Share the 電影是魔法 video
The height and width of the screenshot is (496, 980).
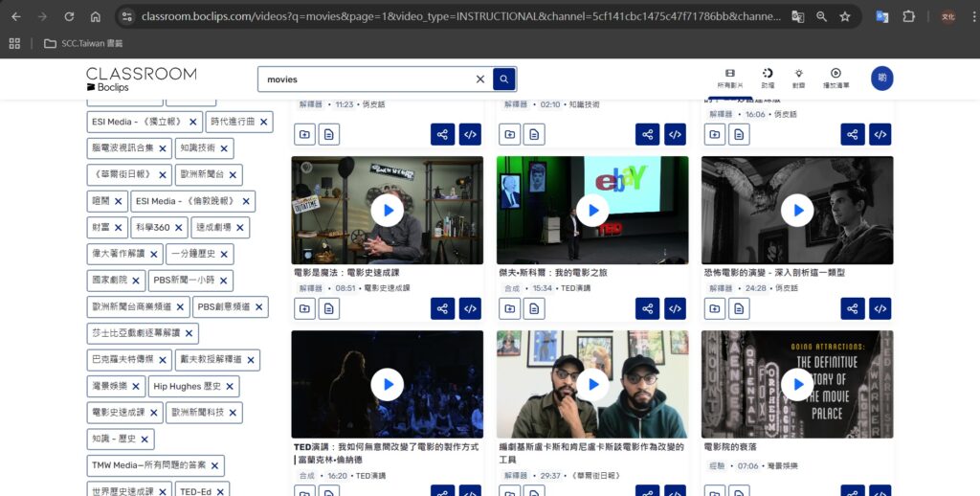coord(442,308)
